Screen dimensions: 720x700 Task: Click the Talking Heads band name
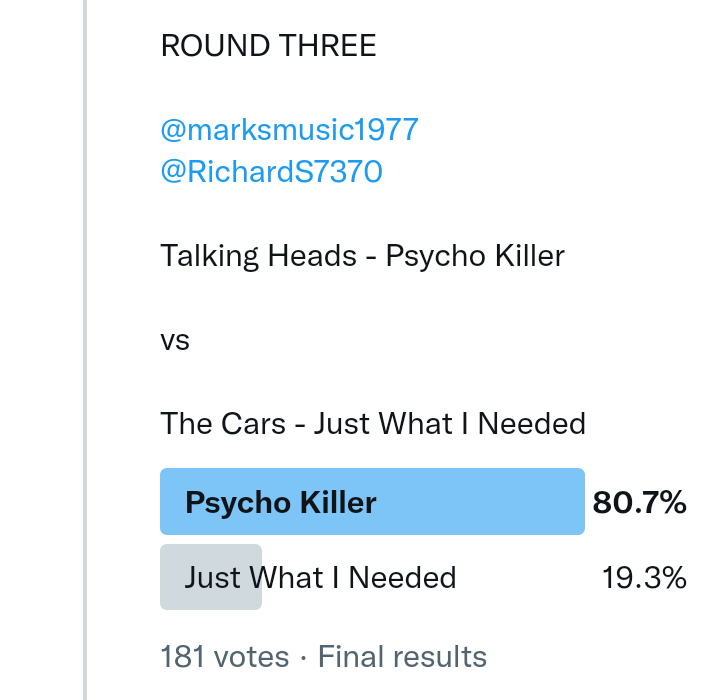(x=258, y=256)
